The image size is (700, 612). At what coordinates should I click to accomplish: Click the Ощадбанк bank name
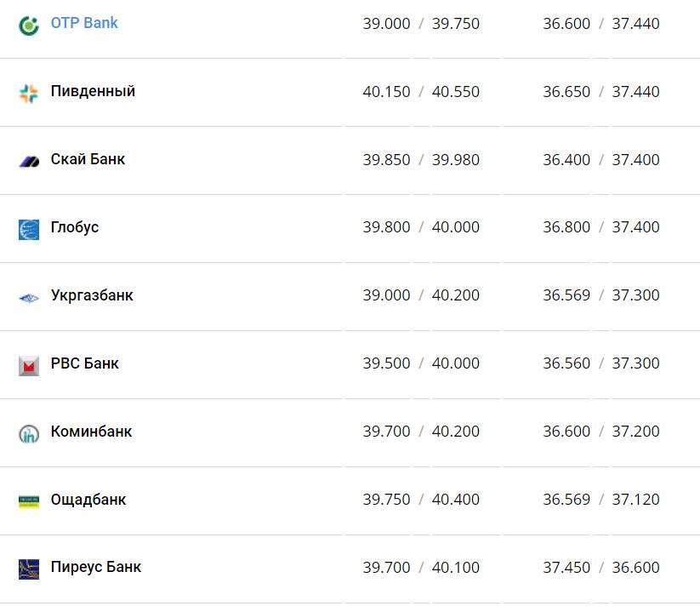click(x=88, y=500)
